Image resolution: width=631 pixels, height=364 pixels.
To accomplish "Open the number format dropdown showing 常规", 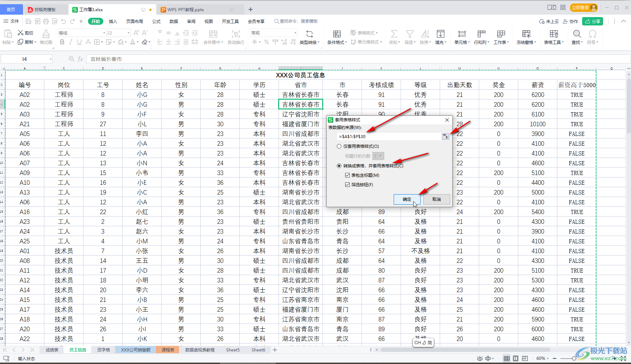I will 295,33.
